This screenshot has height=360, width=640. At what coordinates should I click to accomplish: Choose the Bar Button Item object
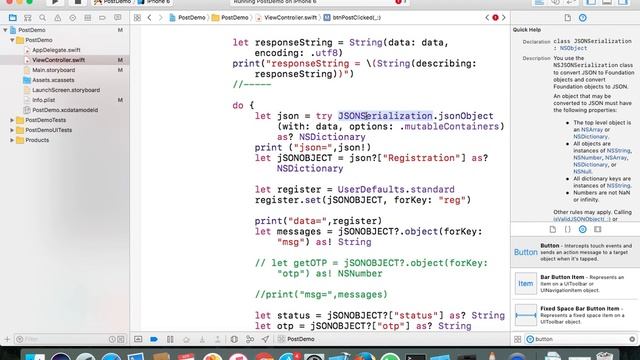click(x=575, y=284)
